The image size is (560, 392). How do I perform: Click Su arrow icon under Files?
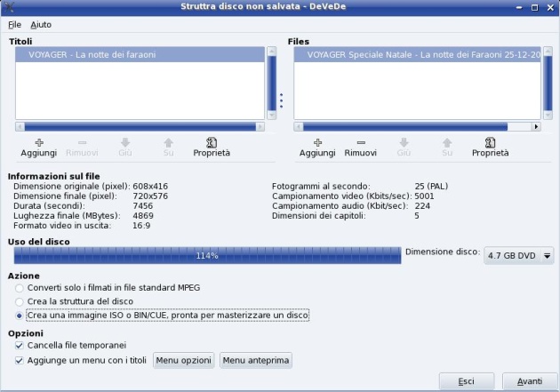[447, 142]
